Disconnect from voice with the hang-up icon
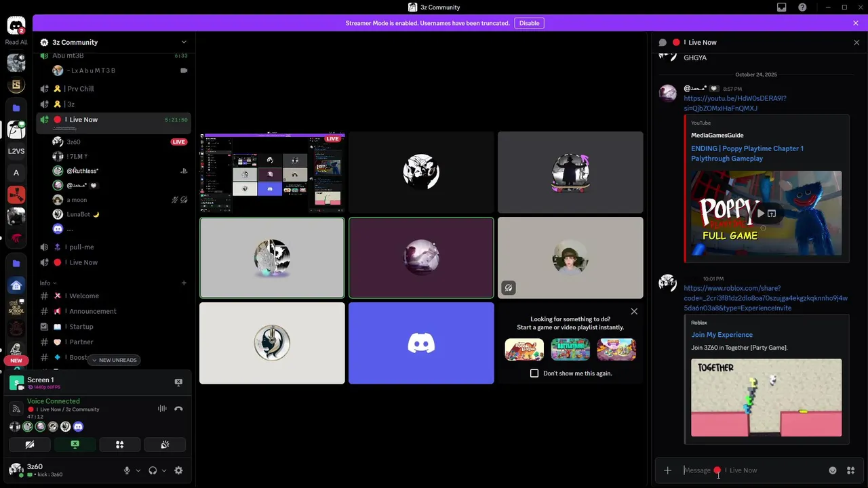The width and height of the screenshot is (868, 488). click(178, 409)
